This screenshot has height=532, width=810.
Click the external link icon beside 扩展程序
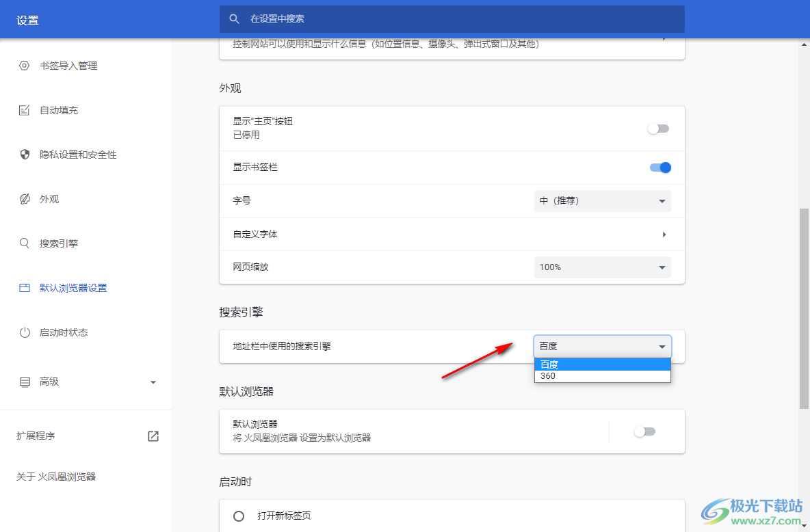[153, 436]
